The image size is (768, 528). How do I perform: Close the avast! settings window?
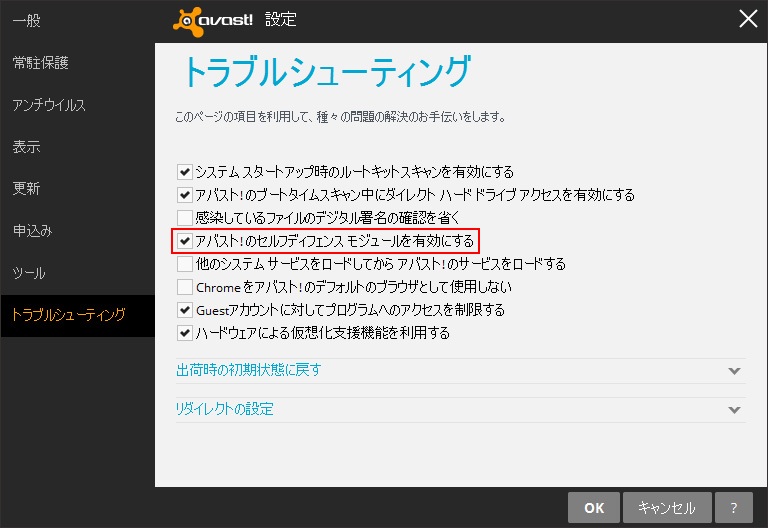748,19
